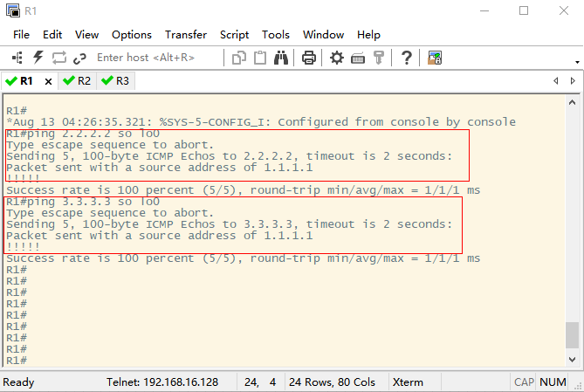Show previous tabs with left arrow
The image size is (584, 392).
point(556,81)
